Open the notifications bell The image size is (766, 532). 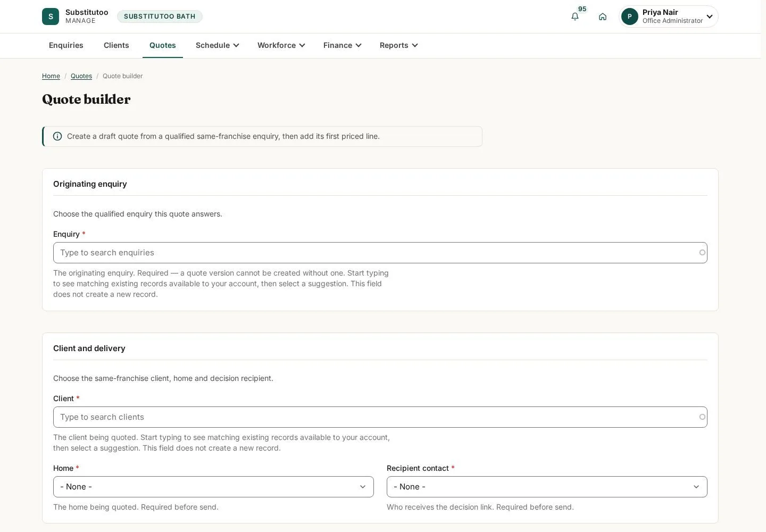(x=575, y=16)
